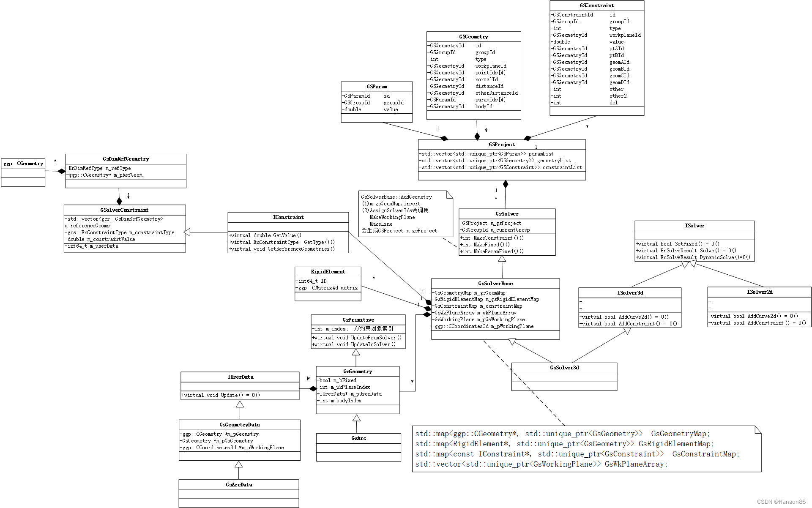Select the RigidElement class title
Image resolution: width=812 pixels, height=508 pixels.
[328, 272]
